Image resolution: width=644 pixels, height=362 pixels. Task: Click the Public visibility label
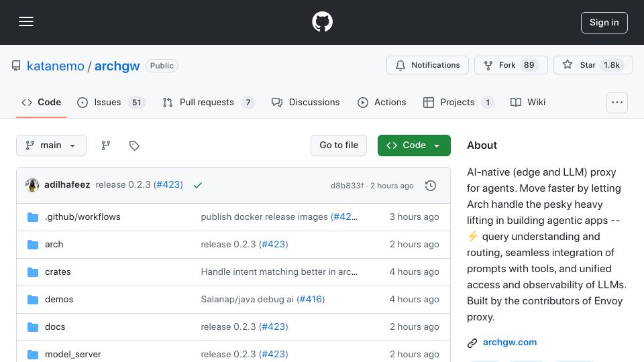pos(162,66)
